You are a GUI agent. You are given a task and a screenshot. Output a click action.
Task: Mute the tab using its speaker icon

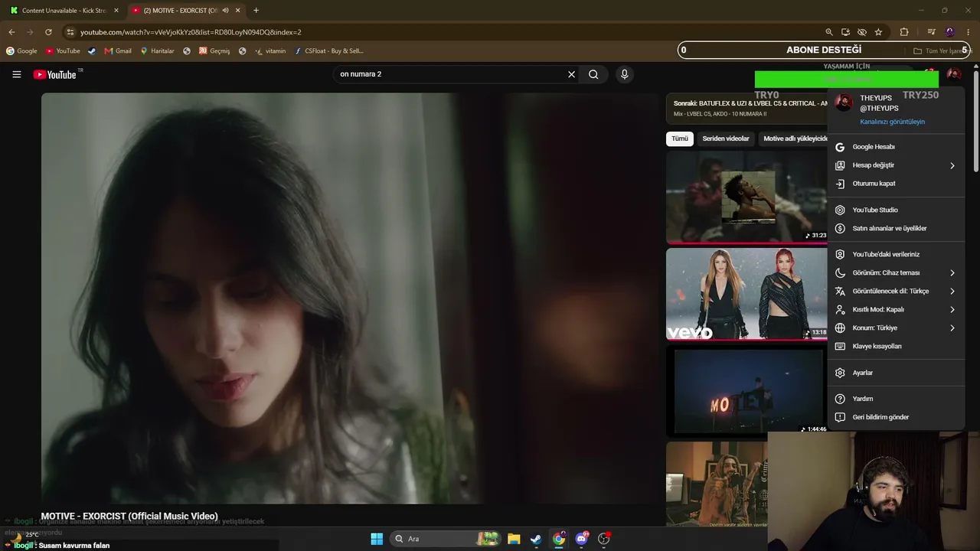(x=225, y=11)
